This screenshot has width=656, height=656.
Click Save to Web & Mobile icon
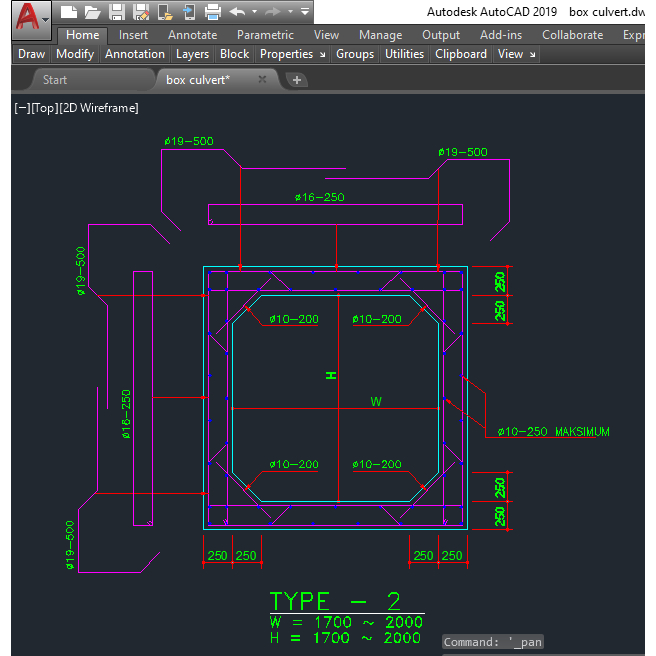pyautogui.click(x=189, y=12)
